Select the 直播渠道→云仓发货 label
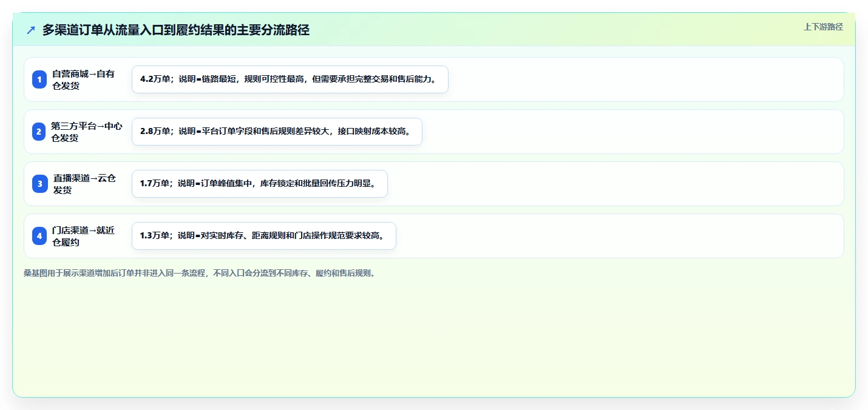This screenshot has height=410, width=868. [x=84, y=184]
